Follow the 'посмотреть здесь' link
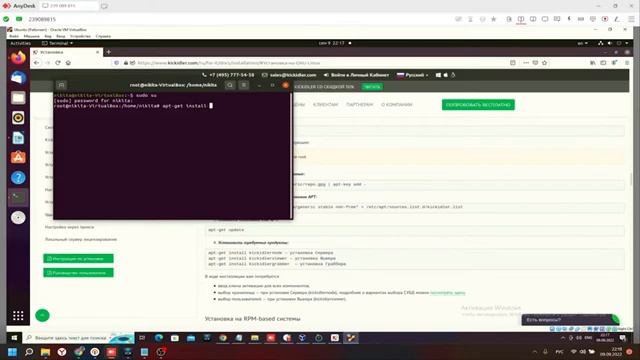 click(447, 293)
